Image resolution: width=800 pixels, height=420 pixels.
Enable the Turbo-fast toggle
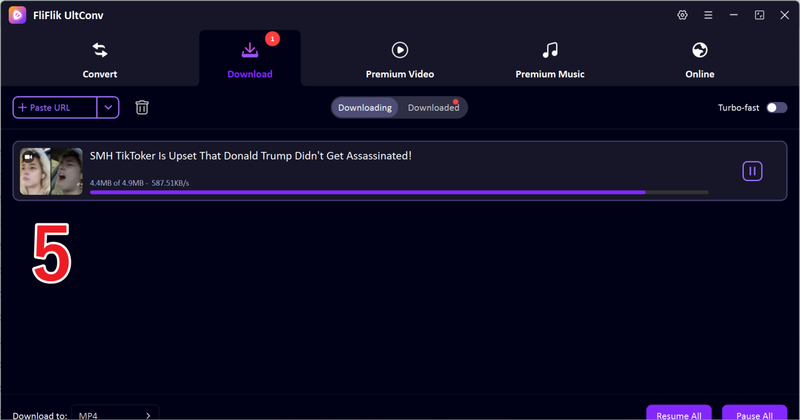click(777, 108)
